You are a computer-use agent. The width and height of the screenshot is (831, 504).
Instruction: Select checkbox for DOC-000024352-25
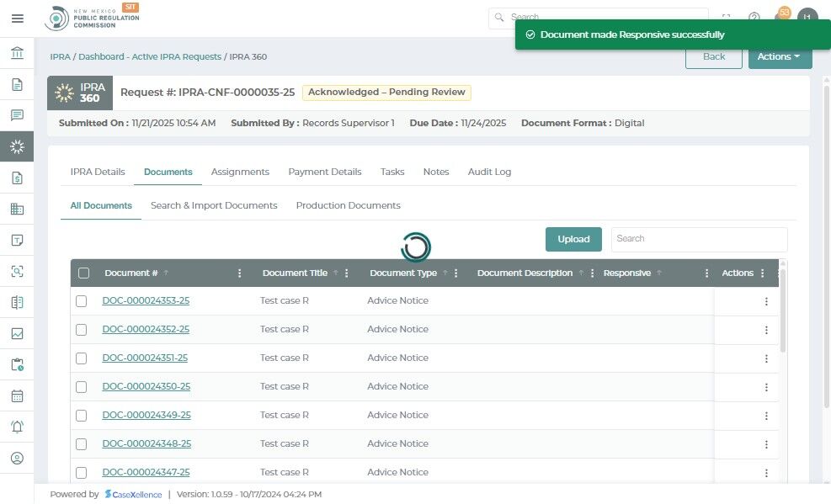tap(81, 330)
